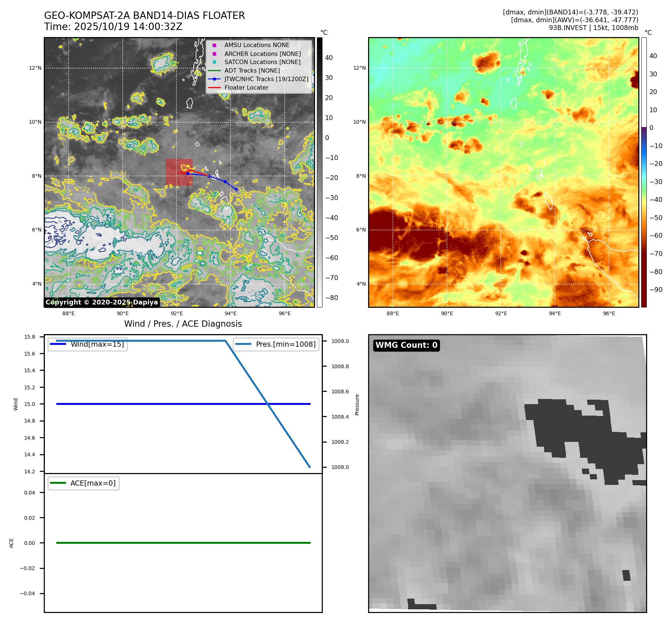The height and width of the screenshot is (626, 672).
Task: Click the easternmost JTWC track point
Action: pyautogui.click(x=236, y=190)
